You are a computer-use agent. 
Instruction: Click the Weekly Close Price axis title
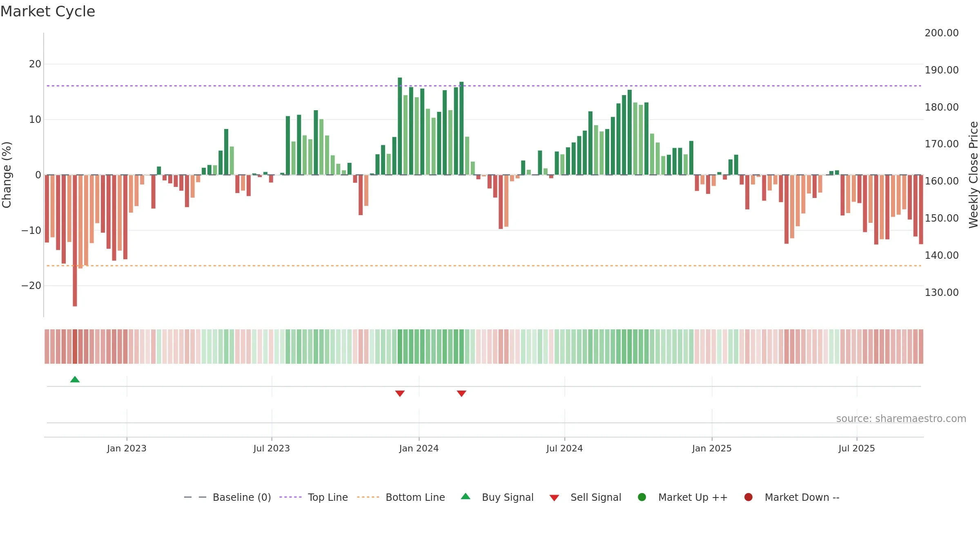[973, 175]
